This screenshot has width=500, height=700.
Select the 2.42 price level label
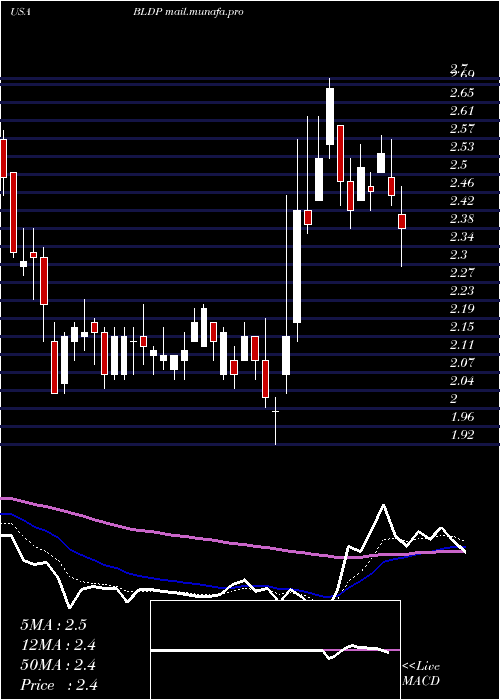click(462, 201)
